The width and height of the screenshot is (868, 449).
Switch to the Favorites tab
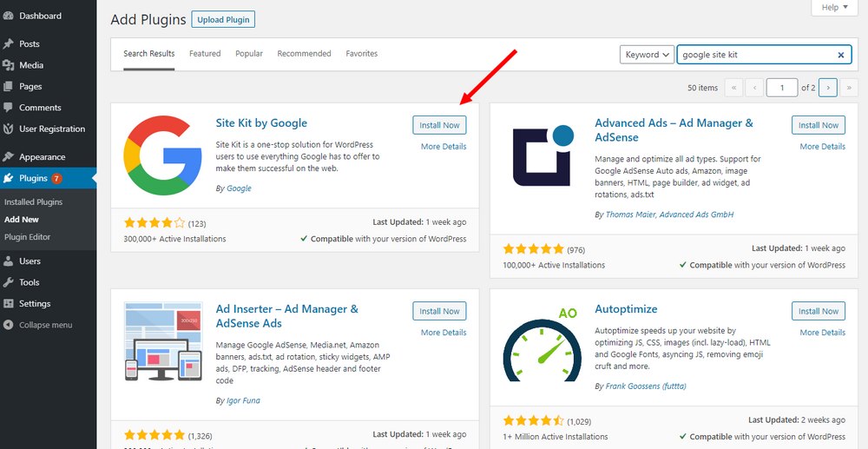point(361,54)
